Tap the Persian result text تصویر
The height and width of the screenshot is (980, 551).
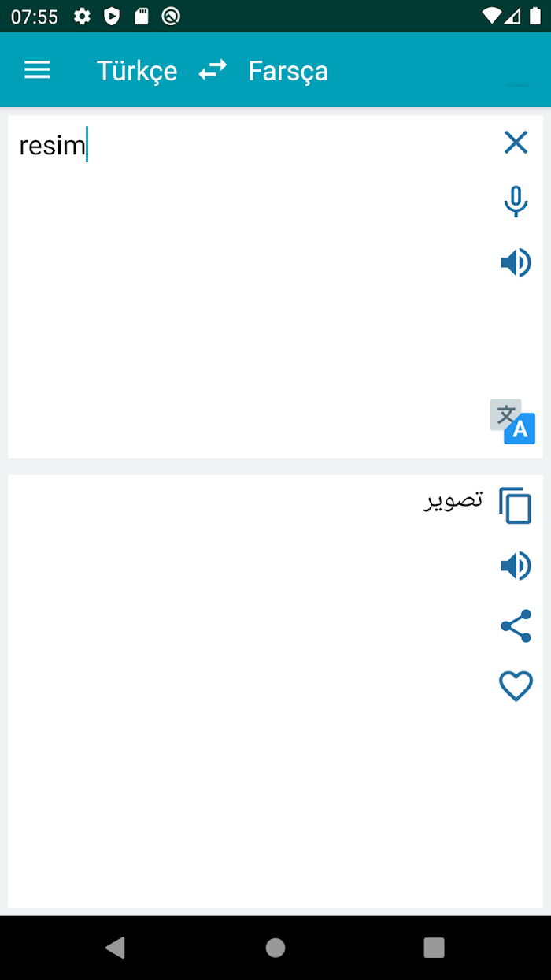tap(453, 500)
